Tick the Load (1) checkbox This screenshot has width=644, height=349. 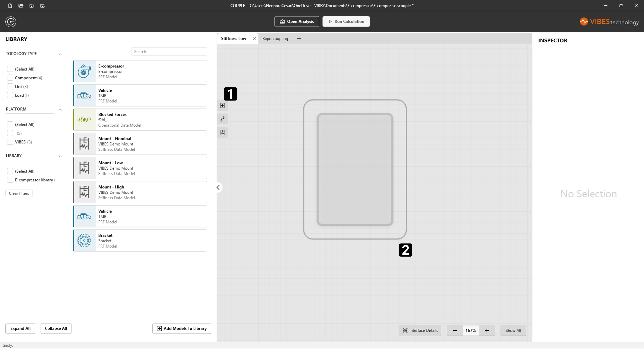10,95
